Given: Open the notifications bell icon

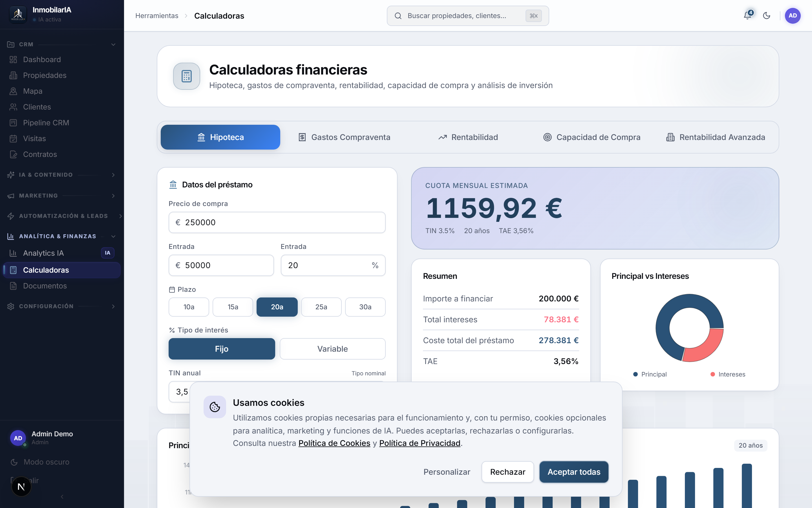Looking at the screenshot, I should tap(747, 16).
